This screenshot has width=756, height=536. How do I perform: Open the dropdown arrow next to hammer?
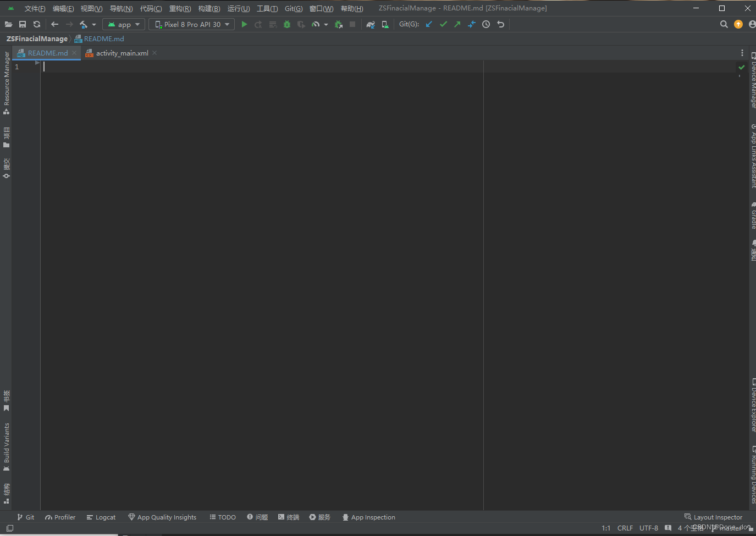[x=94, y=25]
